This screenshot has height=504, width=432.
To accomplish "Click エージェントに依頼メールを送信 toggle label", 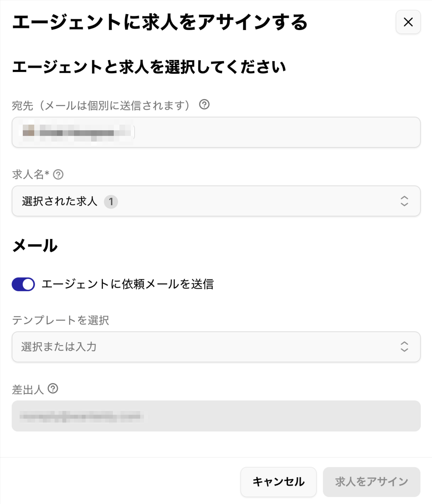I will coord(127,284).
